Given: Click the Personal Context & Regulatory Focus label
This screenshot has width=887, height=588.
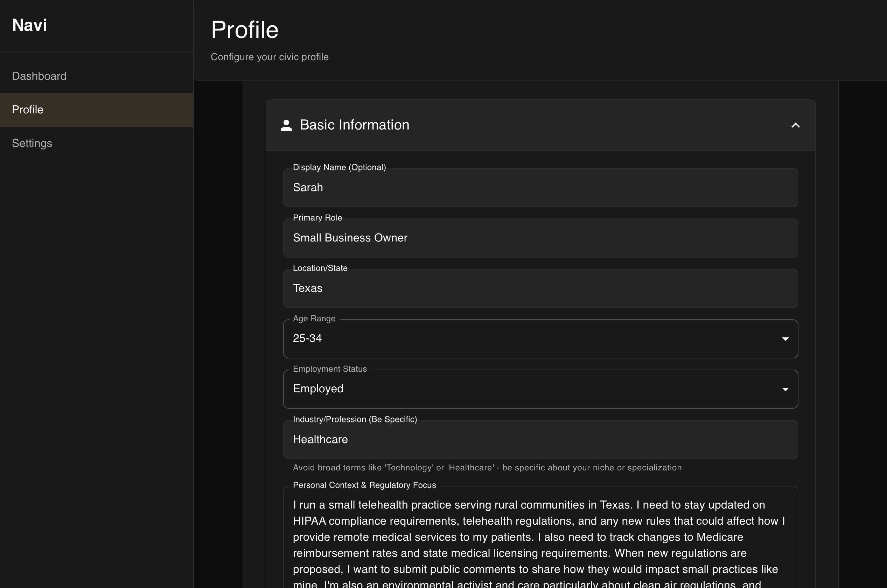Looking at the screenshot, I should [364, 485].
